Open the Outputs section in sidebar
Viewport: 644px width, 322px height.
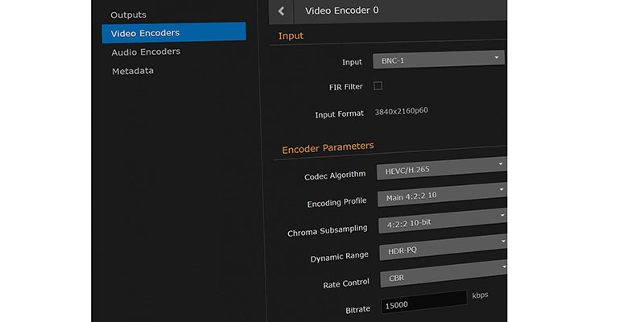click(x=129, y=14)
